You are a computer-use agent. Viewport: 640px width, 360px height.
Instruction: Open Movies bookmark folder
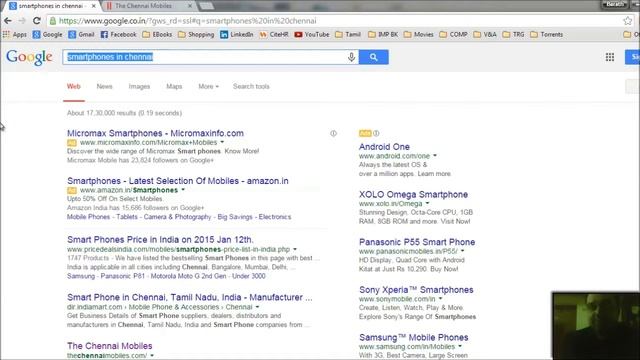pos(419,35)
